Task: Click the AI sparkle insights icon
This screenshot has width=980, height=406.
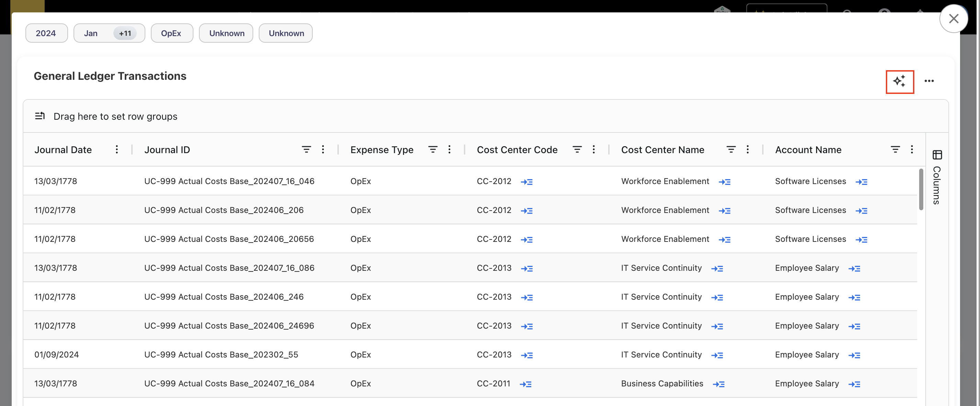Action: tap(899, 81)
